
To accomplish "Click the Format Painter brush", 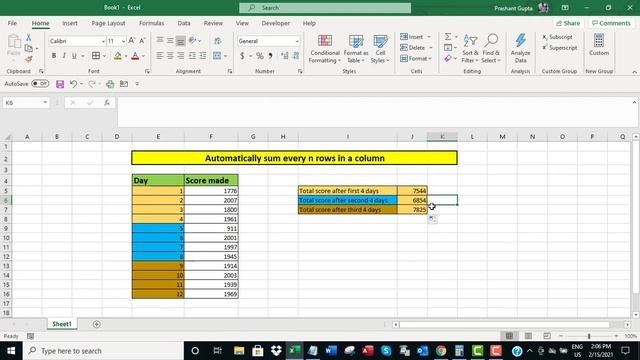I will 29,60.
